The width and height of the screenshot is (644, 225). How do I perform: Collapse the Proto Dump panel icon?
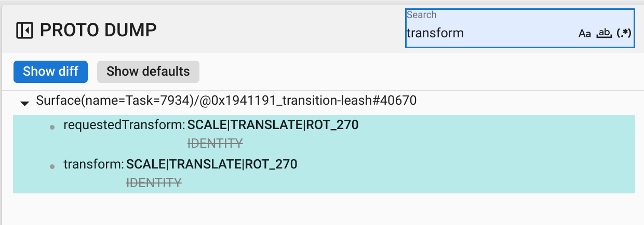(x=24, y=31)
